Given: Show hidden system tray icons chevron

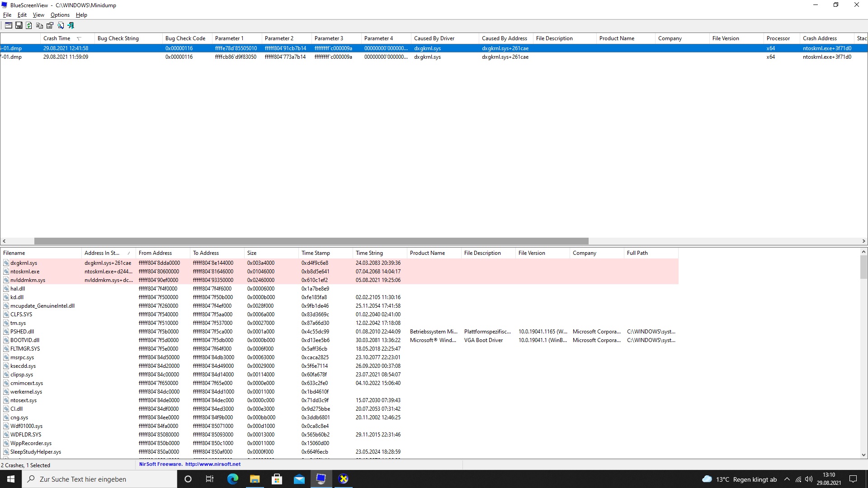Looking at the screenshot, I should [787, 479].
